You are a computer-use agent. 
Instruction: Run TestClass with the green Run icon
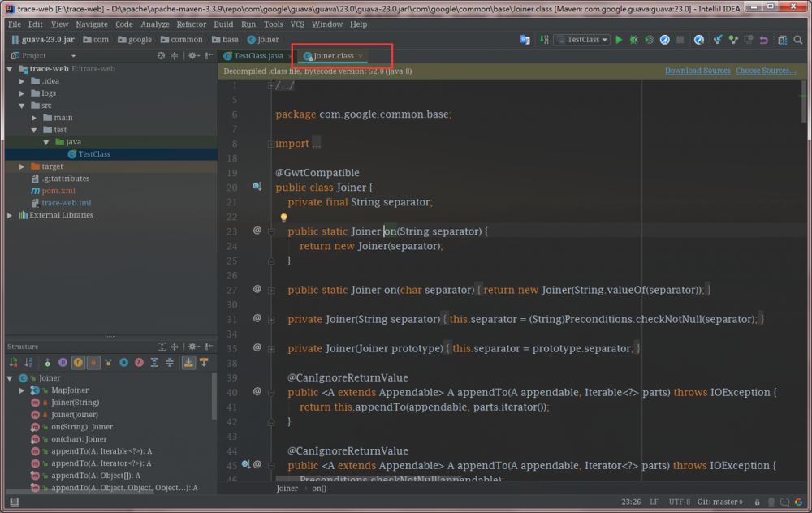(x=619, y=38)
